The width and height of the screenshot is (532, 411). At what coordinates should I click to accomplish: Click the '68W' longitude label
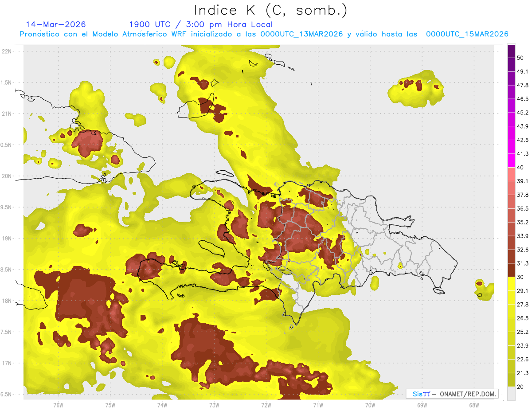click(474, 405)
